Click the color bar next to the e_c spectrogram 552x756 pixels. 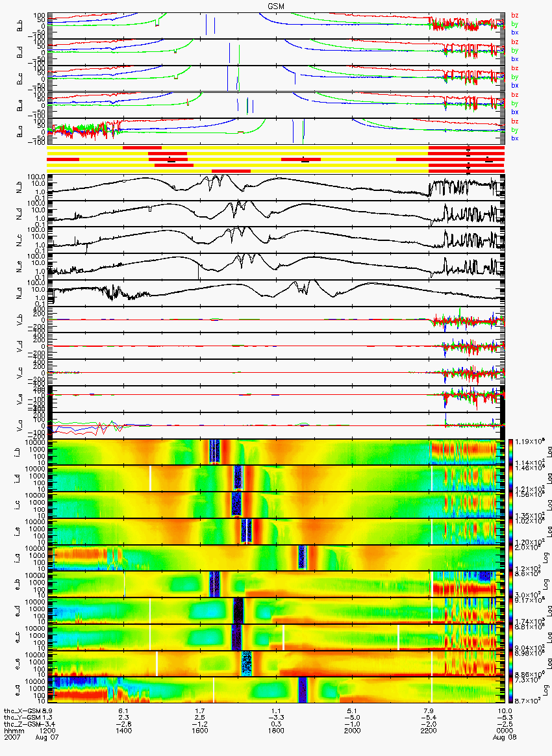point(510,638)
